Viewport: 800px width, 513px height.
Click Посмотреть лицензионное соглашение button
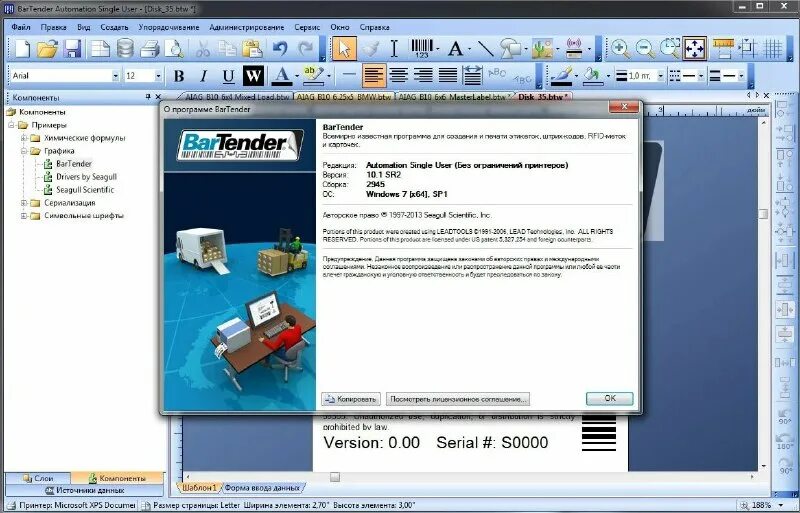click(458, 399)
